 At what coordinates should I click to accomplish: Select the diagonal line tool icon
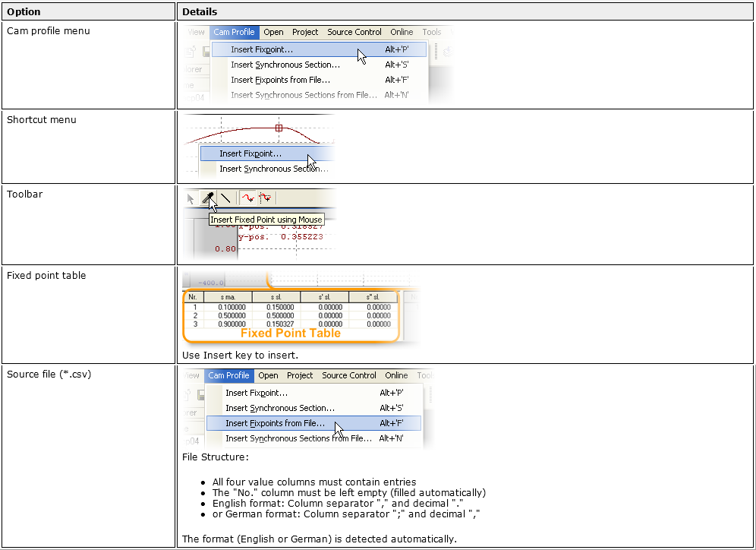(225, 198)
